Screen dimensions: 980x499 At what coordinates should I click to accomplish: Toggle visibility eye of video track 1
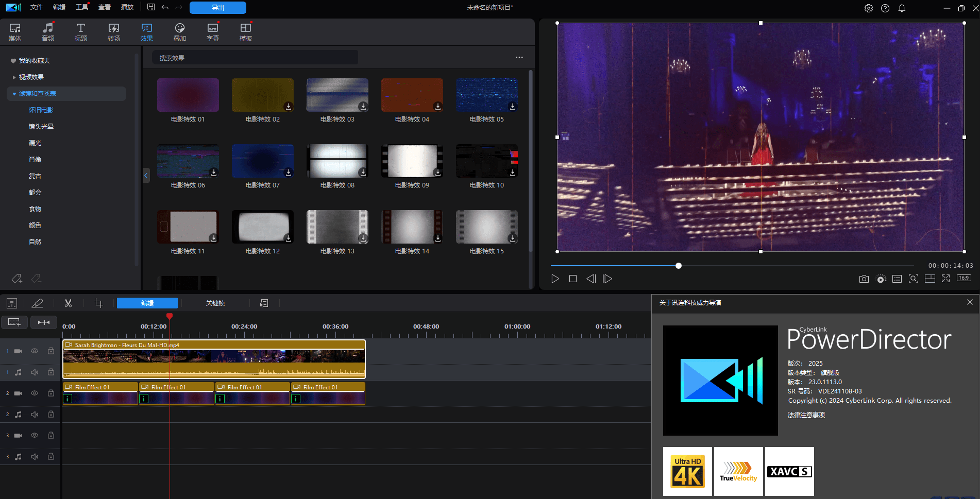tap(35, 351)
